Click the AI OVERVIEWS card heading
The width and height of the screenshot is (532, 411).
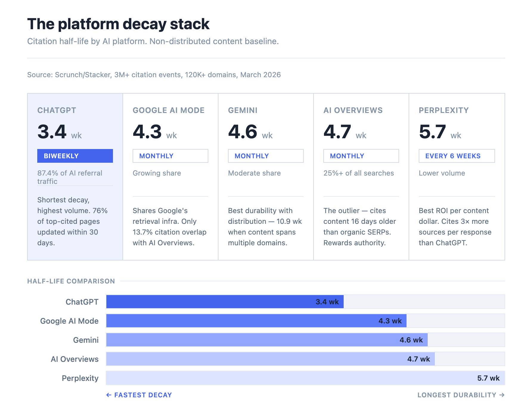[353, 110]
